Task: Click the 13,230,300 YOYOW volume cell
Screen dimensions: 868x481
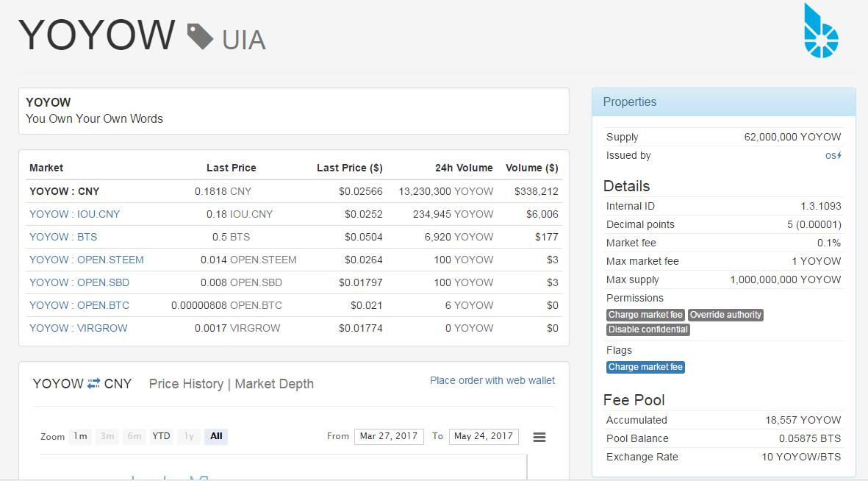Action: coord(445,191)
